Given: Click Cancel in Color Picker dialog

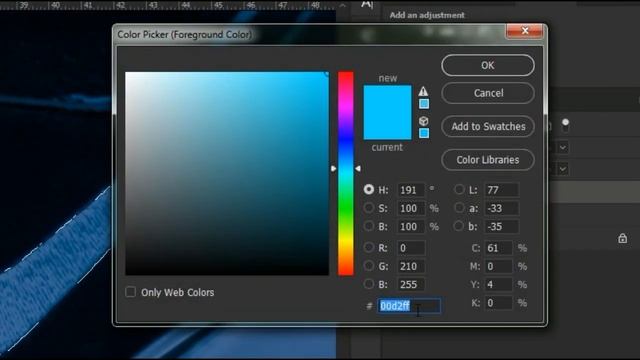Looking at the screenshot, I should tap(488, 93).
